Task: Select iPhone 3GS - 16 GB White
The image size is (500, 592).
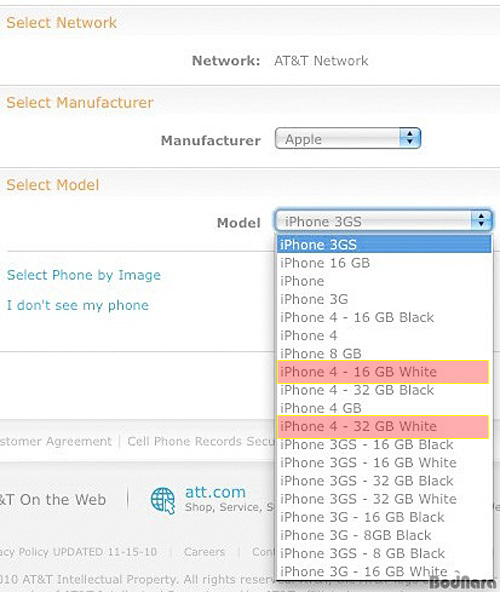Action: 384,462
